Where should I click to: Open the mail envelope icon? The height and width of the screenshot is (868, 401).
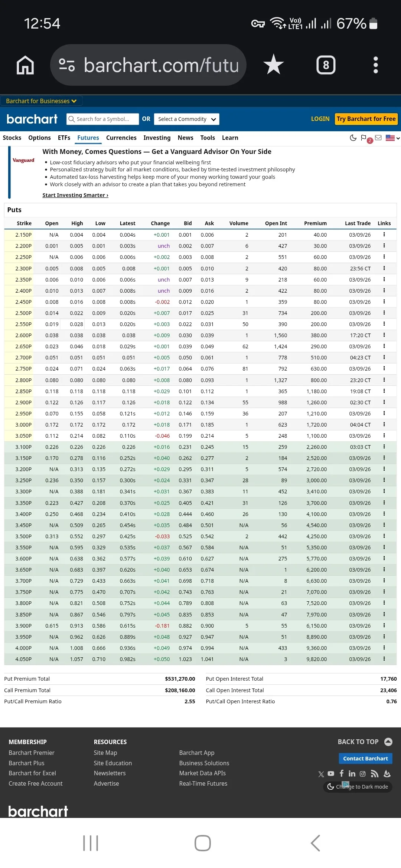tap(378, 138)
